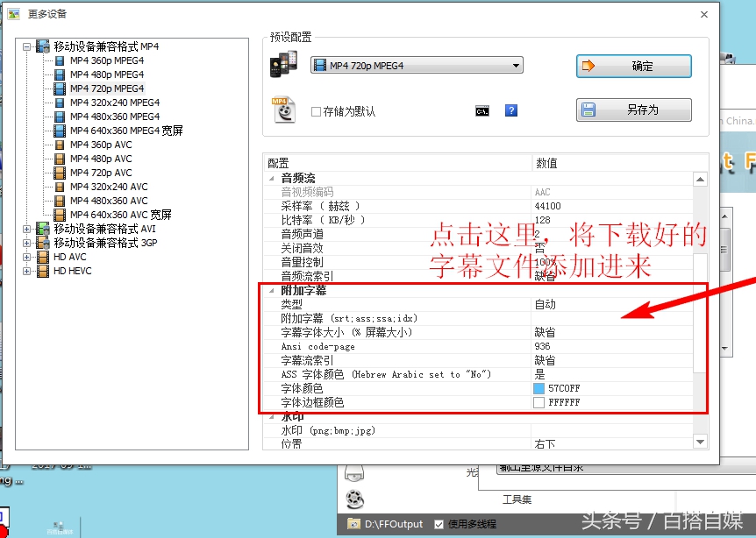This screenshot has width=756, height=538.
Task: Expand the HD HEVC tree node
Action: 26,271
